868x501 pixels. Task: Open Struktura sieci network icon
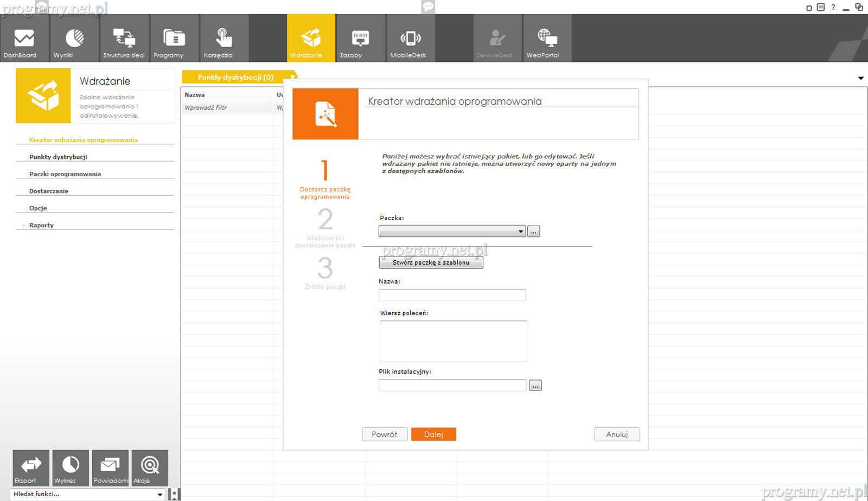pos(124,39)
